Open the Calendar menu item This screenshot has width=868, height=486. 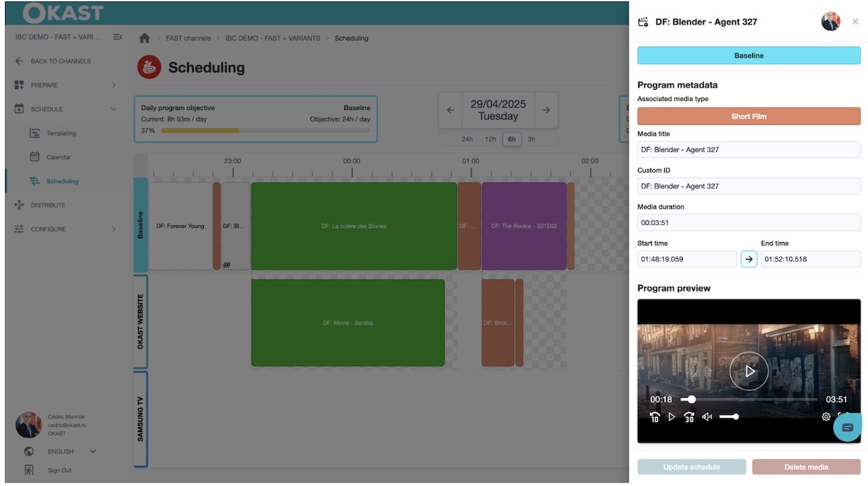pos(59,157)
